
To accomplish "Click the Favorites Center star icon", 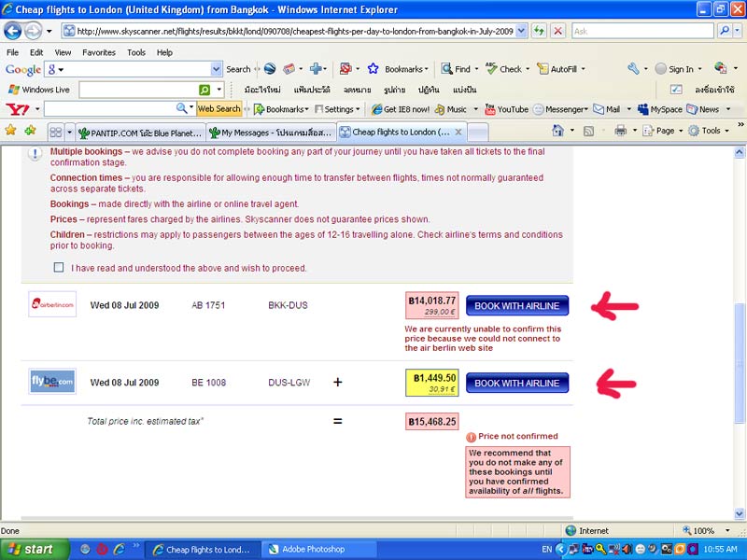I will (x=10, y=130).
